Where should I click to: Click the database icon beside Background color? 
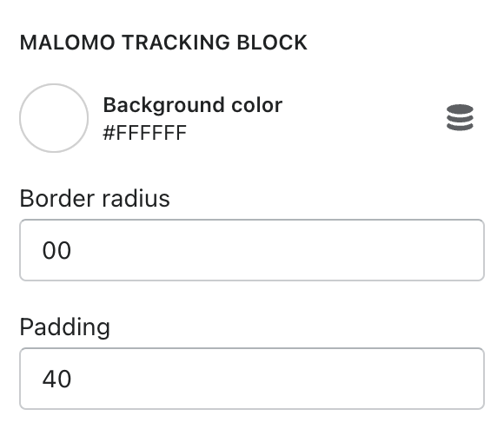pyautogui.click(x=460, y=117)
